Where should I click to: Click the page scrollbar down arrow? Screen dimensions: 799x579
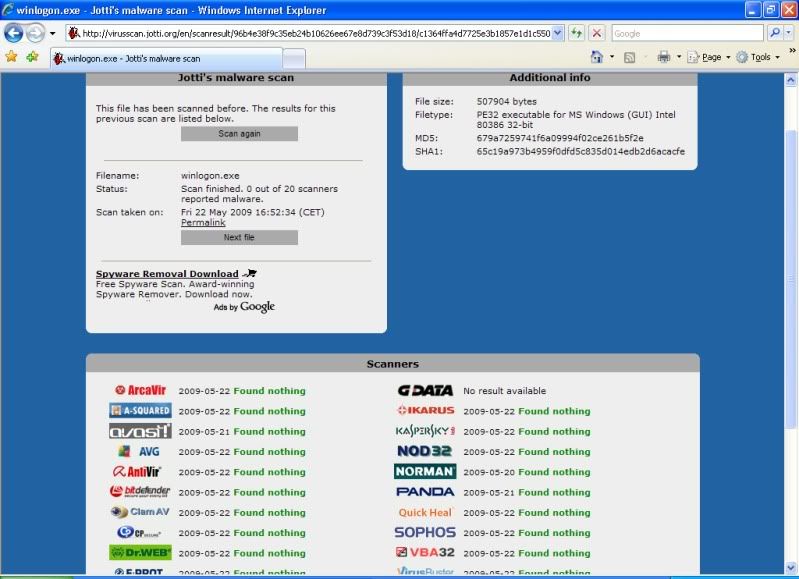pos(791,567)
